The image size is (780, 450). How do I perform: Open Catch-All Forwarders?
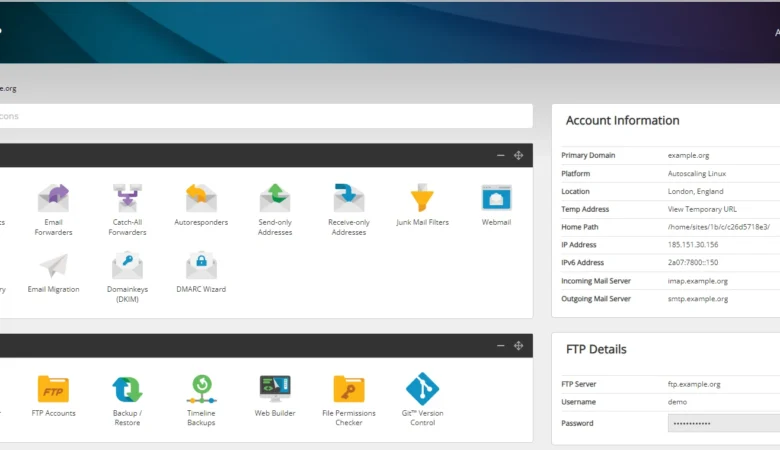127,198
